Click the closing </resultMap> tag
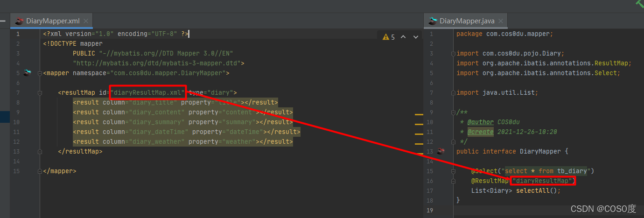The width and height of the screenshot is (644, 218). 80,152
